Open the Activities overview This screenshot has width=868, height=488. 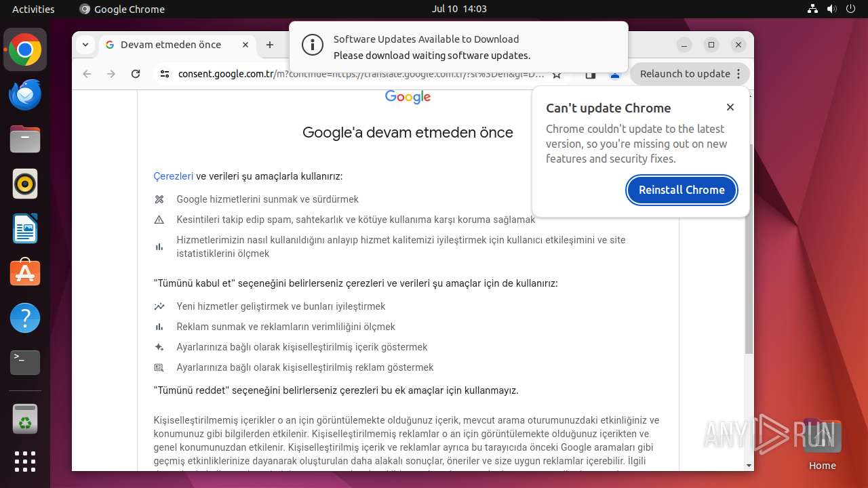tap(33, 9)
